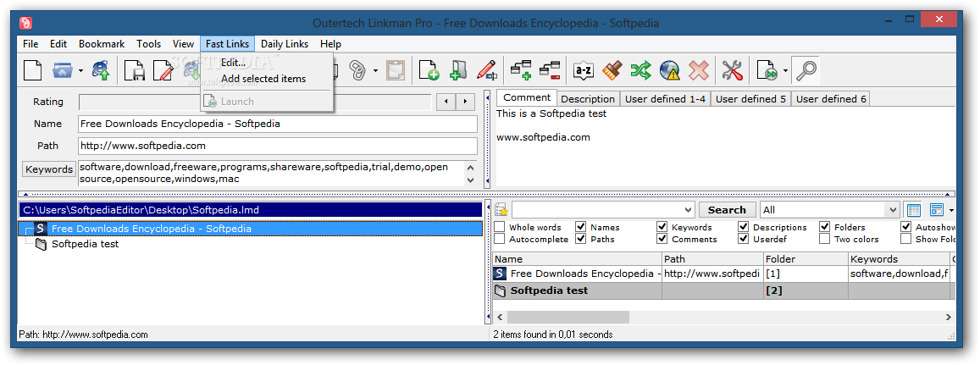The height and width of the screenshot is (365, 980).
Task: Switch to the Description tab
Action: (588, 99)
